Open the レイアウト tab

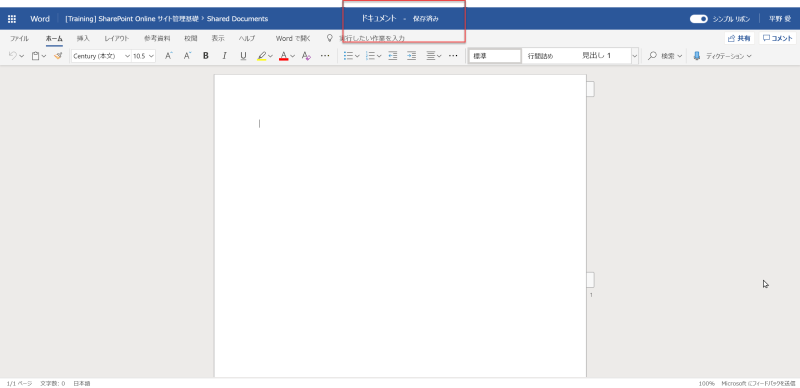point(117,38)
